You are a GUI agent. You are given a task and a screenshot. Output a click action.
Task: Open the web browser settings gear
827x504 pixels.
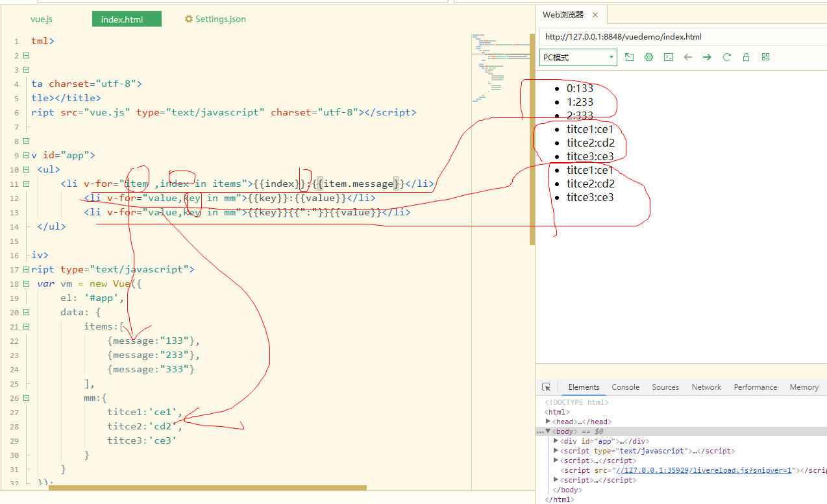(648, 57)
